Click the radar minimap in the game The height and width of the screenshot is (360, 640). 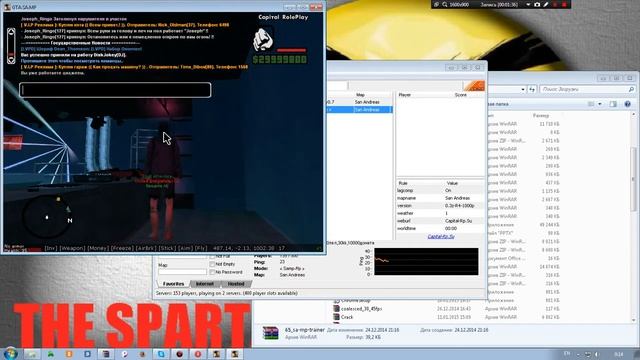coord(46,218)
